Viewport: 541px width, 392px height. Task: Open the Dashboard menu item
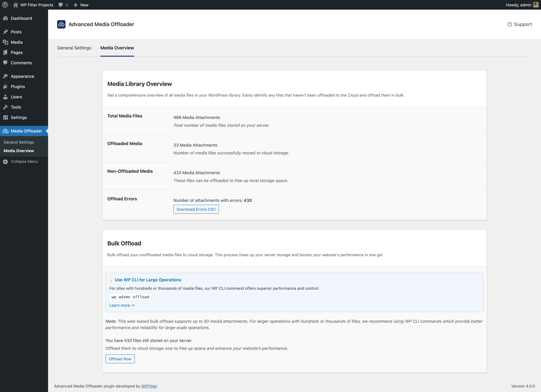(x=24, y=18)
